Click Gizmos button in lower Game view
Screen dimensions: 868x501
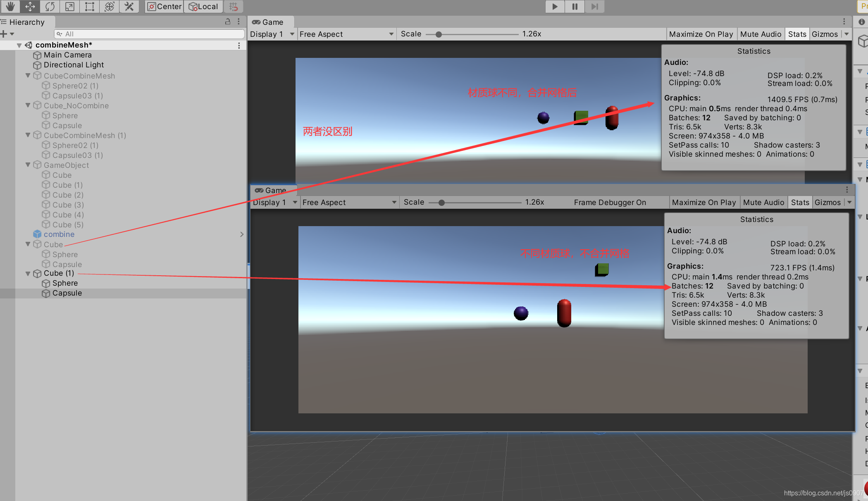click(827, 202)
